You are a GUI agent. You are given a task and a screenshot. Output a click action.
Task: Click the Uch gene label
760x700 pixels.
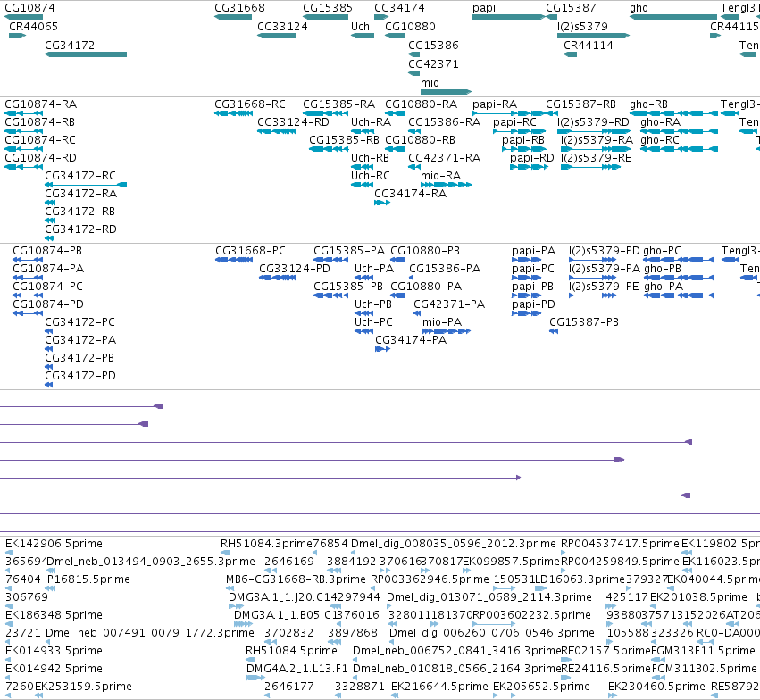[360, 26]
